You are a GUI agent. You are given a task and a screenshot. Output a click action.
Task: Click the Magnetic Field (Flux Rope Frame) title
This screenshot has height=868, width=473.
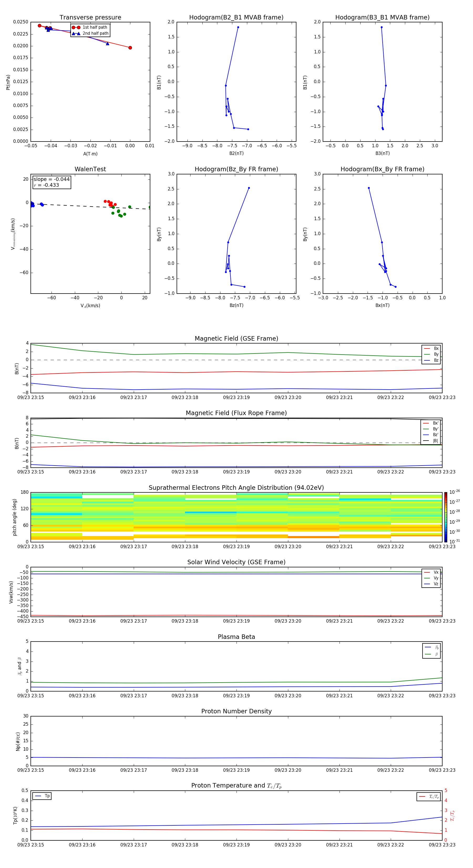[x=236, y=413]
